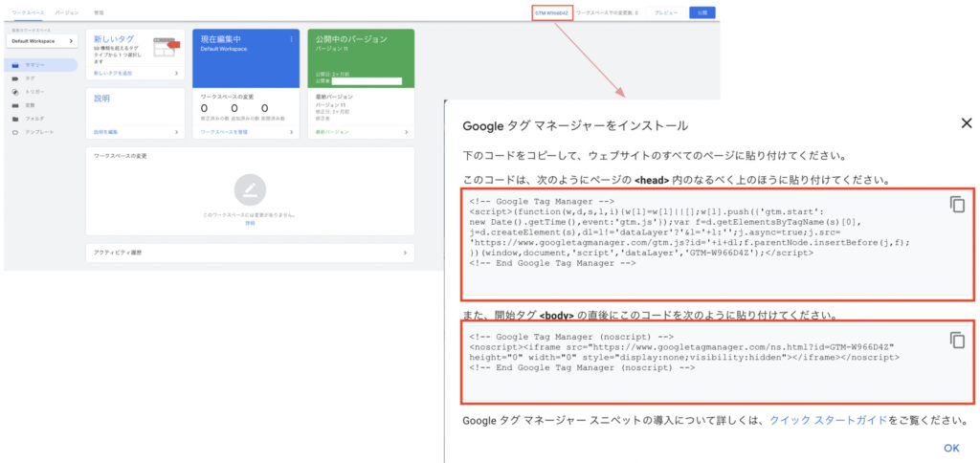Copy the head GTM script snippet
This screenshot has height=463, width=980.
[957, 205]
